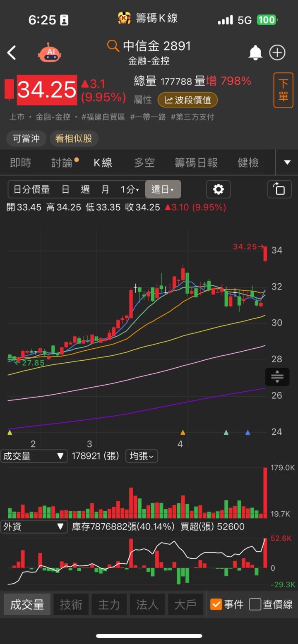The width and height of the screenshot is (298, 644).
Task: Open 成交量 indicator dropdown
Action: 34,456
